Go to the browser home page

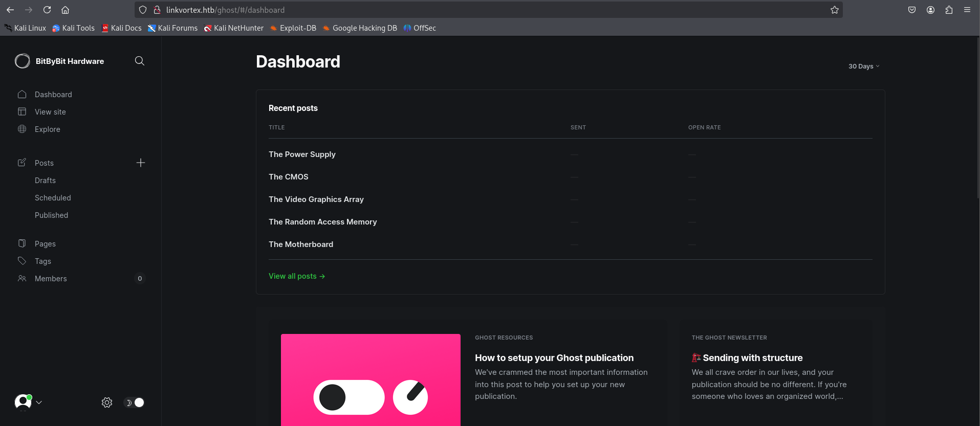point(65,10)
